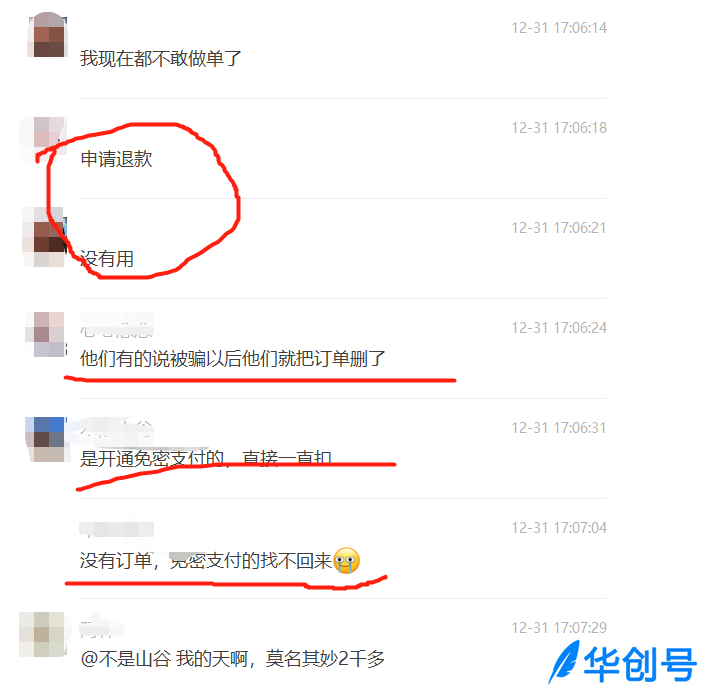
Task: Click avatar of 订单删了 message sender
Action: pyautogui.click(x=46, y=335)
